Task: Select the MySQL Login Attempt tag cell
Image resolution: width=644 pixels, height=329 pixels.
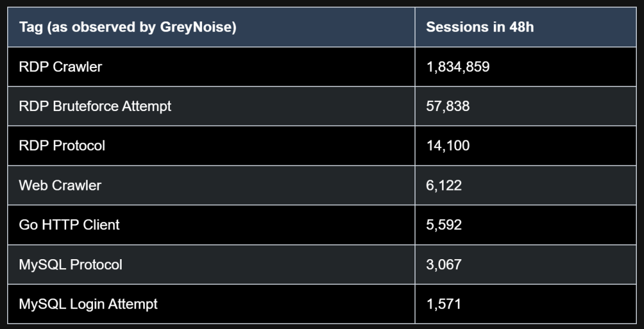Action: tap(88, 304)
